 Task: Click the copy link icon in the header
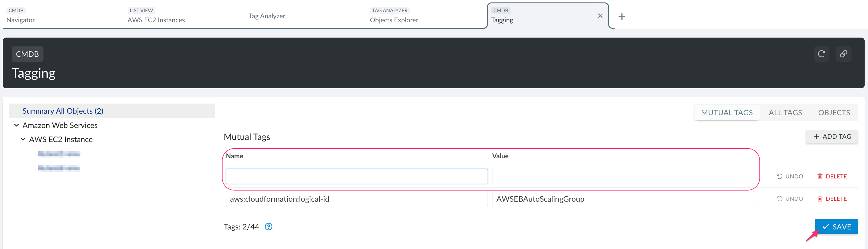843,54
